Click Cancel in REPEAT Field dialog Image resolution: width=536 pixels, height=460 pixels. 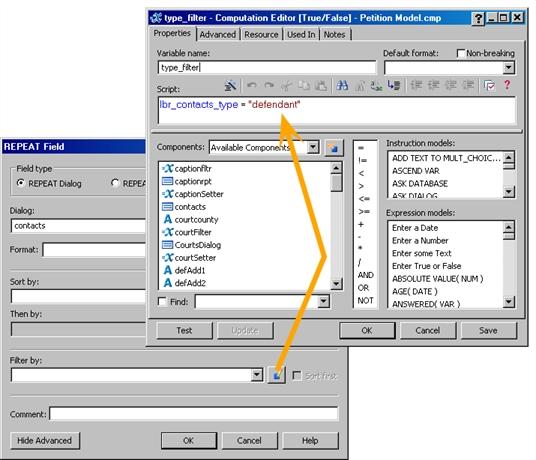point(250,441)
